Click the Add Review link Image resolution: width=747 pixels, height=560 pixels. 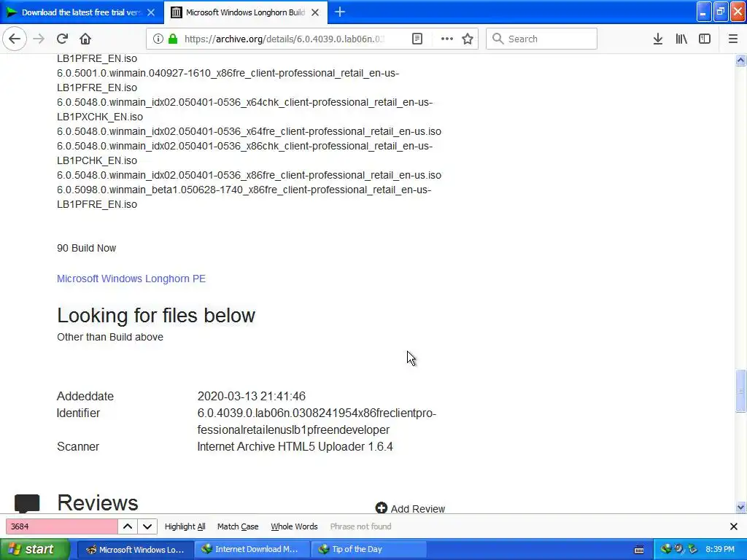(x=410, y=508)
